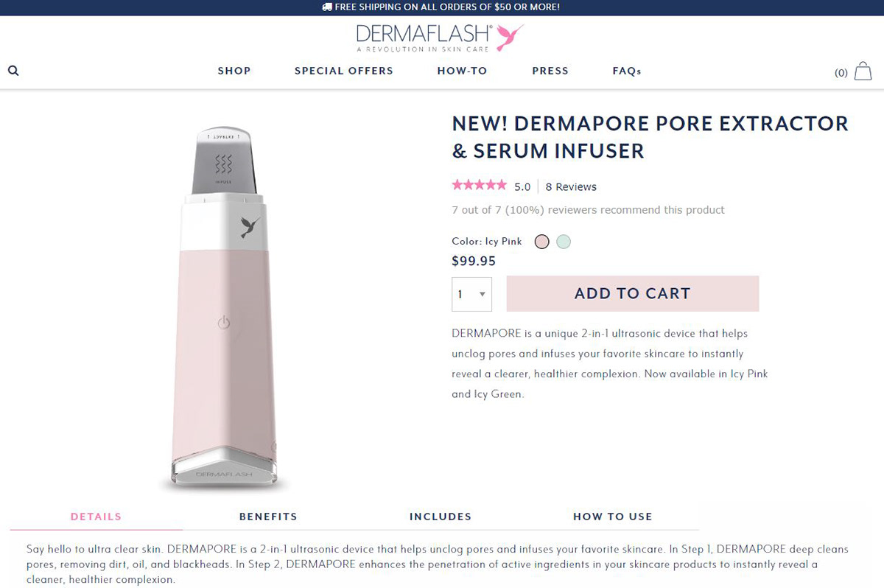
Task: Open the Special Offers menu
Action: (x=344, y=71)
